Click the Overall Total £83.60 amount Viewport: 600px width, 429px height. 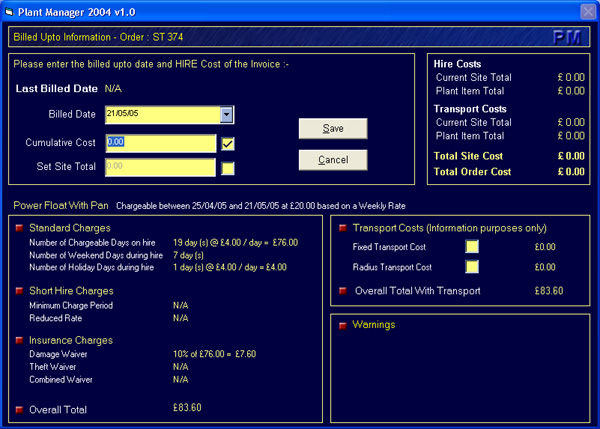(x=187, y=408)
